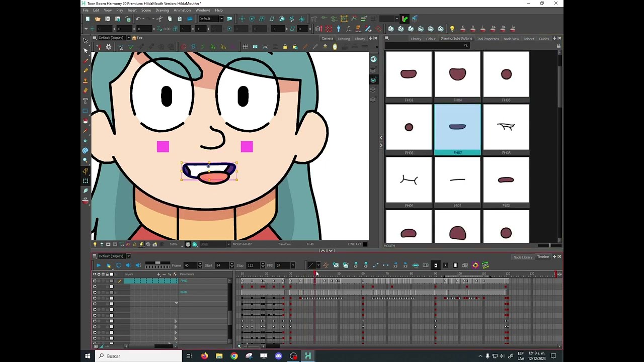Toggle visibility of the first timeline layer
Screen dimensions: 644x362
click(x=94, y=281)
